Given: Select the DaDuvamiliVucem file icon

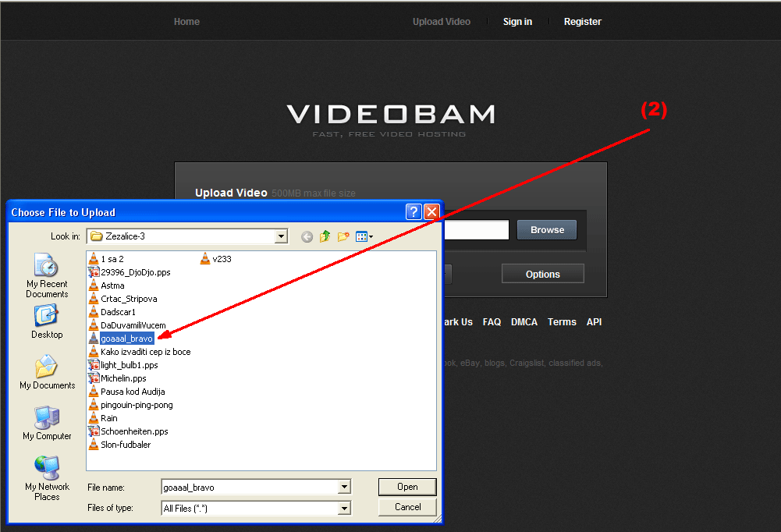Looking at the screenshot, I should coord(94,325).
